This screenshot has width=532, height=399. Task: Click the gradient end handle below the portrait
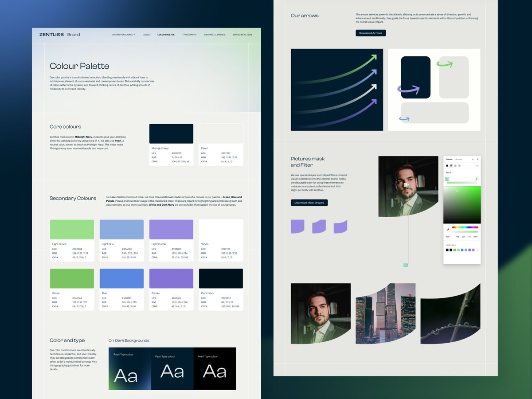(x=406, y=265)
